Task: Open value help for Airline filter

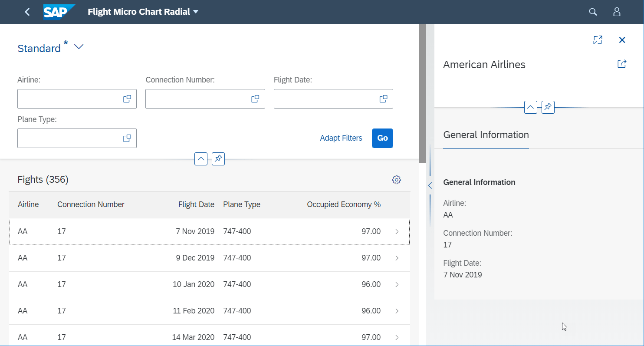Action: [127, 99]
